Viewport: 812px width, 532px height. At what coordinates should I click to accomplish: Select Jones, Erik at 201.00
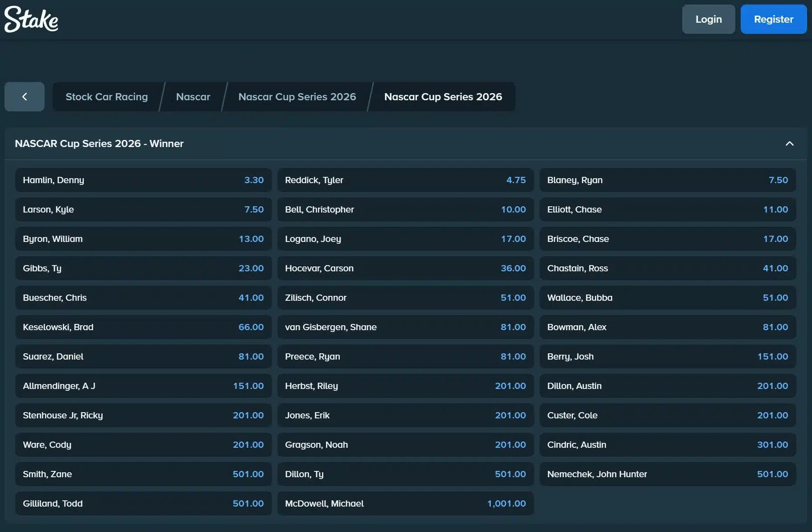[405, 415]
